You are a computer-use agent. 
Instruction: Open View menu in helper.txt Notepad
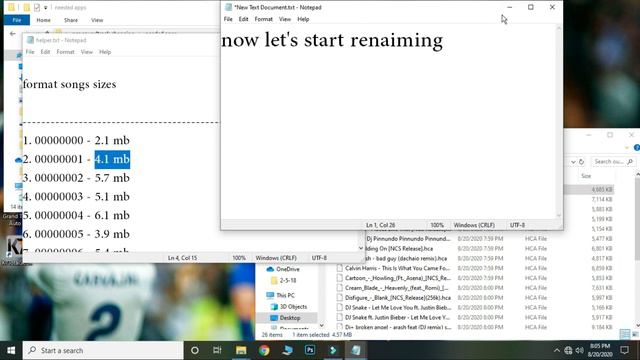pyautogui.click(x=87, y=52)
